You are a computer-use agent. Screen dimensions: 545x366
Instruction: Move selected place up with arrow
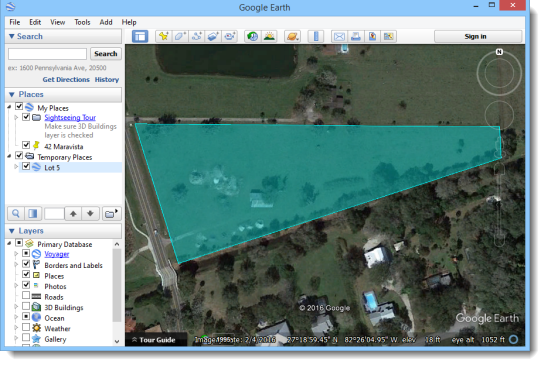(x=73, y=213)
